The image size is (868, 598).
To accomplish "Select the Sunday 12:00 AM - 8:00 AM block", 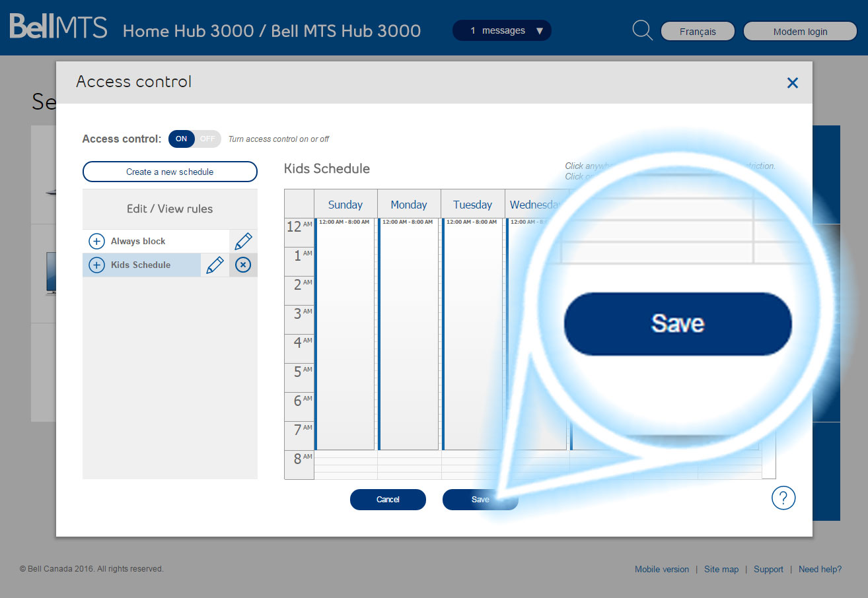I will [345, 334].
